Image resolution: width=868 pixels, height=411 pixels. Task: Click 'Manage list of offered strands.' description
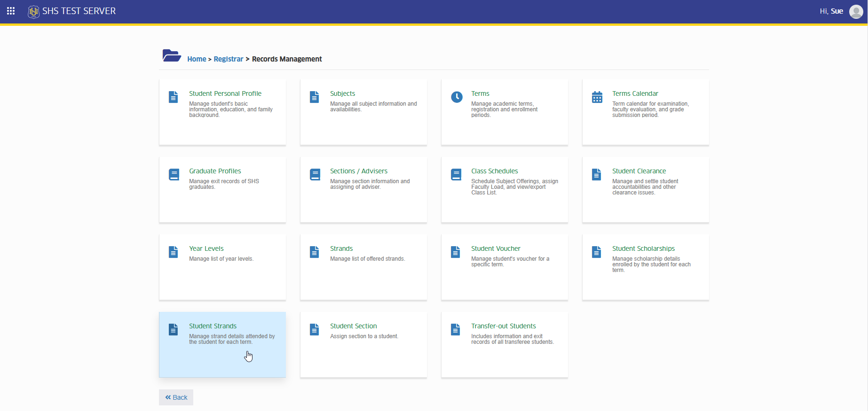(x=367, y=259)
